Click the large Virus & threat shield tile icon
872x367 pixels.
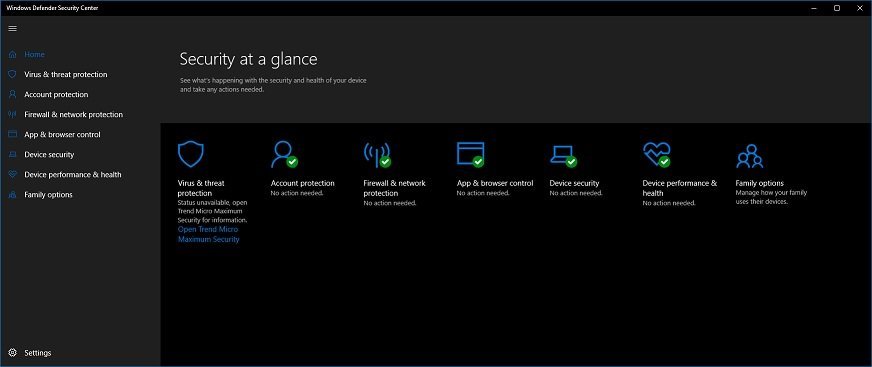[191, 154]
